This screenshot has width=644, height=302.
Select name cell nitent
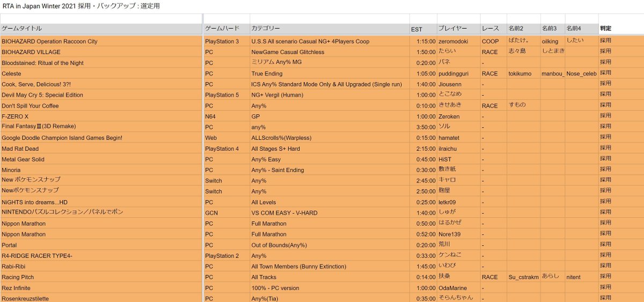581,277
